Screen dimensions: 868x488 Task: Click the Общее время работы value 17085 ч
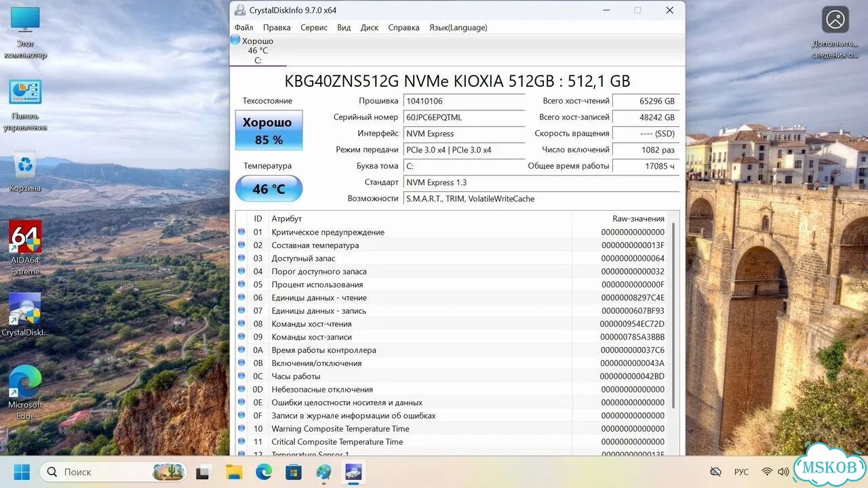click(646, 166)
